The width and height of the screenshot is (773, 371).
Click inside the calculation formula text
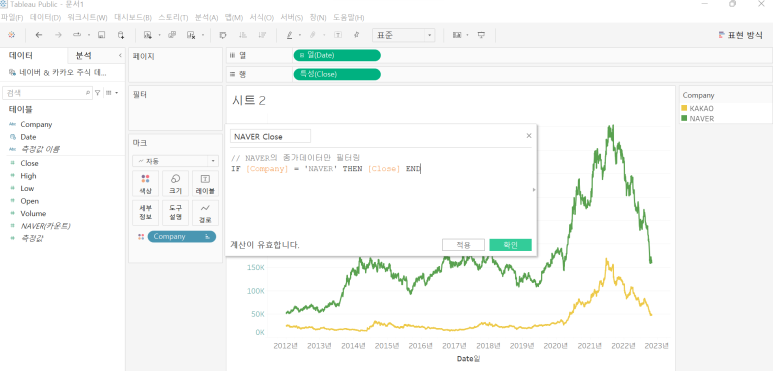[x=325, y=169]
